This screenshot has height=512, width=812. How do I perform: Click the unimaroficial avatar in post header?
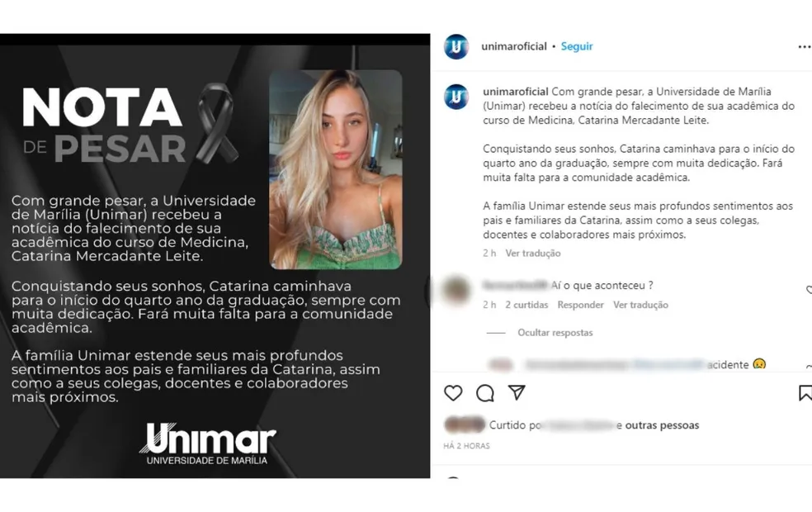pos(457,46)
